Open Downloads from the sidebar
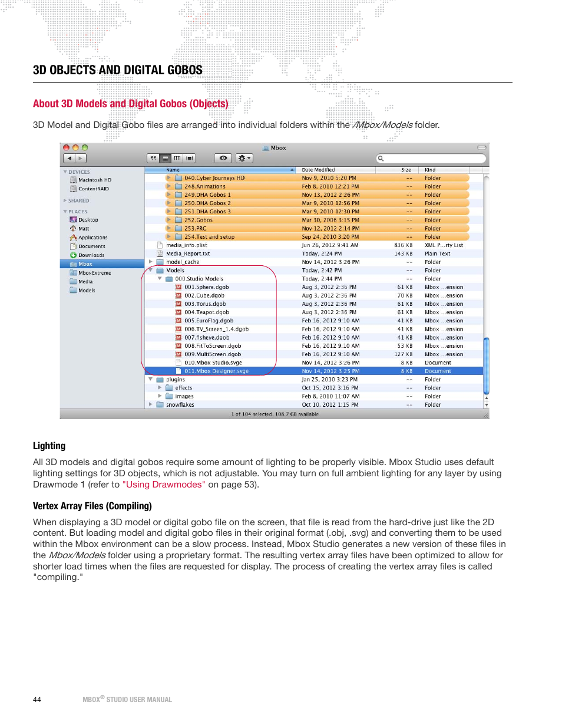 [87, 255]
